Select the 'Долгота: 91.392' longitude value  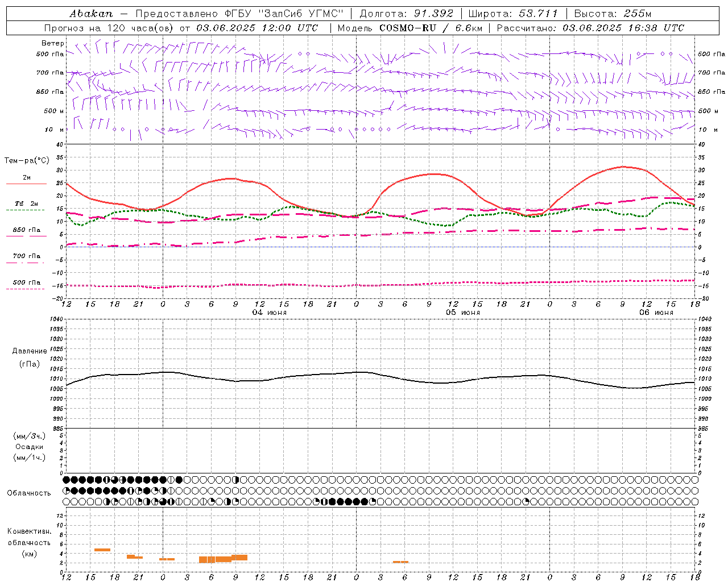pyautogui.click(x=407, y=14)
